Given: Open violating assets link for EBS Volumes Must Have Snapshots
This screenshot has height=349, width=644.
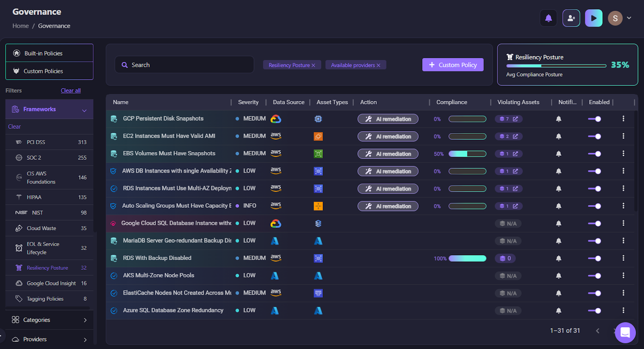Looking at the screenshot, I should (x=508, y=154).
